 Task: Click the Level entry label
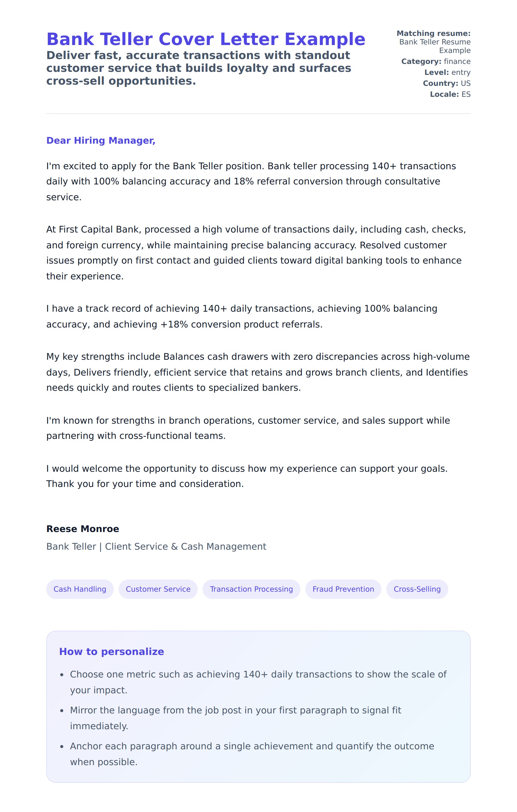(x=447, y=72)
